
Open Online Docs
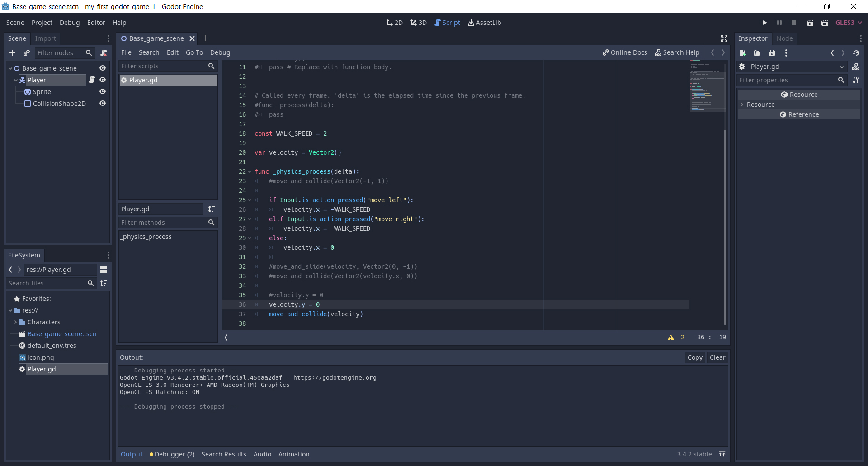625,52
